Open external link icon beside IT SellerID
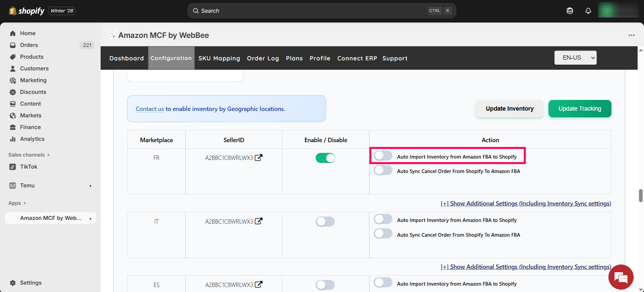 click(259, 221)
